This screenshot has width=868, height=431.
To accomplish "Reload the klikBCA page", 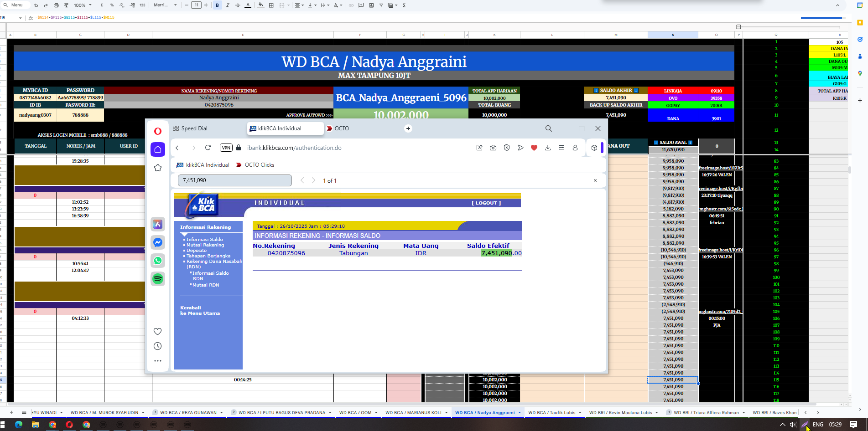I will 208,148.
